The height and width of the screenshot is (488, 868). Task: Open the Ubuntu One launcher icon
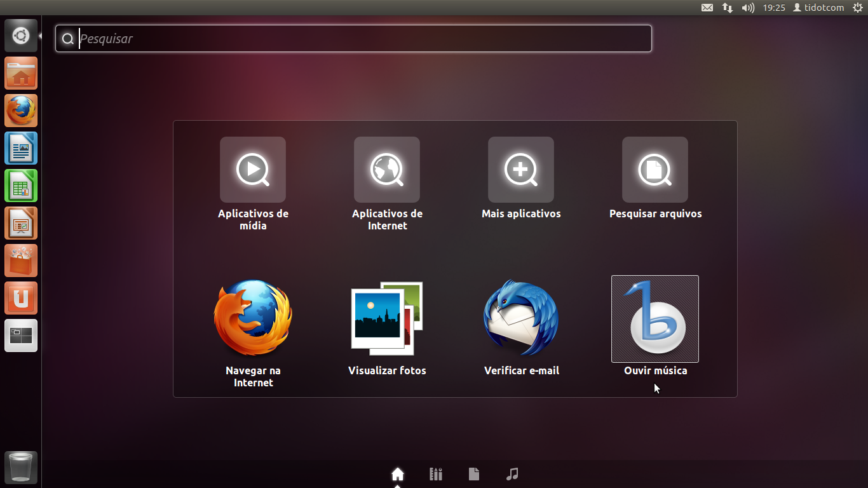(21, 298)
